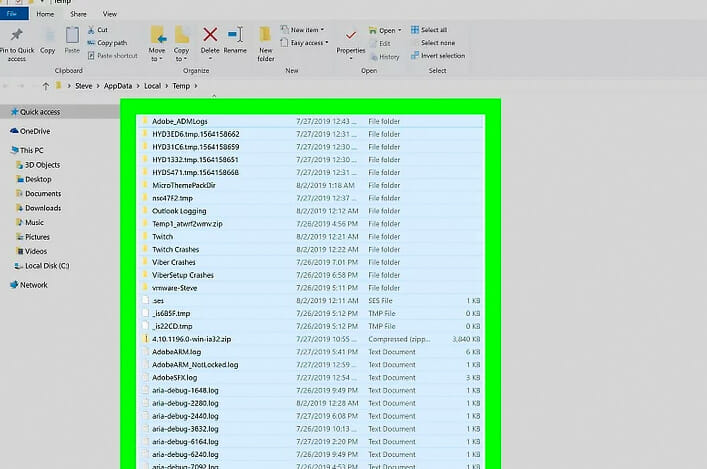Screen dimensions: 707x469
Task: Open Pictures in the sidebar
Action: click(33, 237)
